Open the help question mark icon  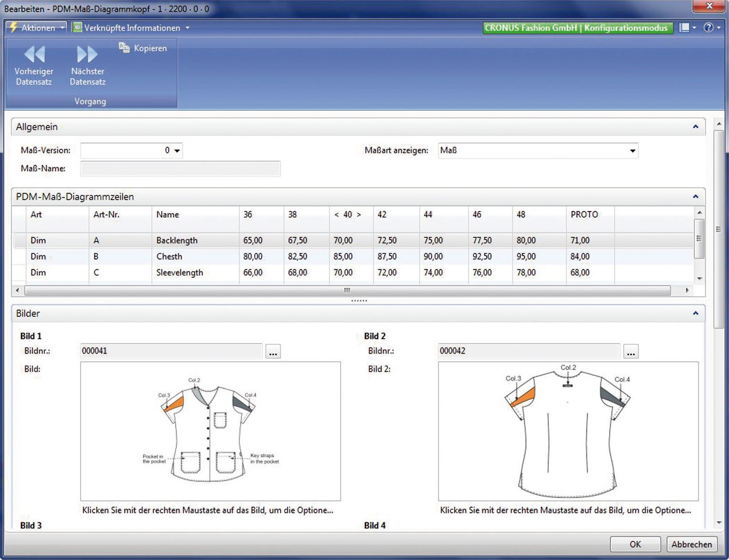pos(709,27)
